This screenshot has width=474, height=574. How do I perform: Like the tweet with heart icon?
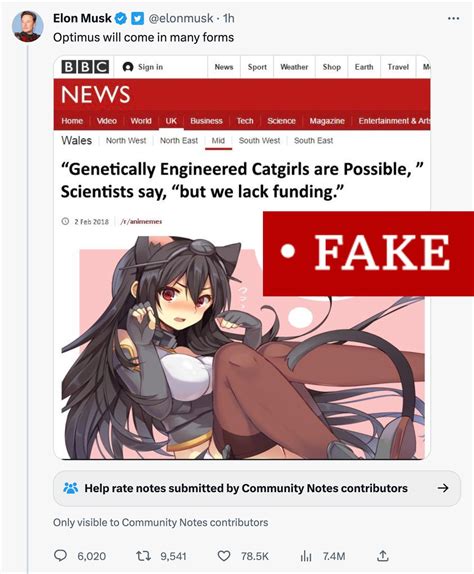pyautogui.click(x=224, y=556)
